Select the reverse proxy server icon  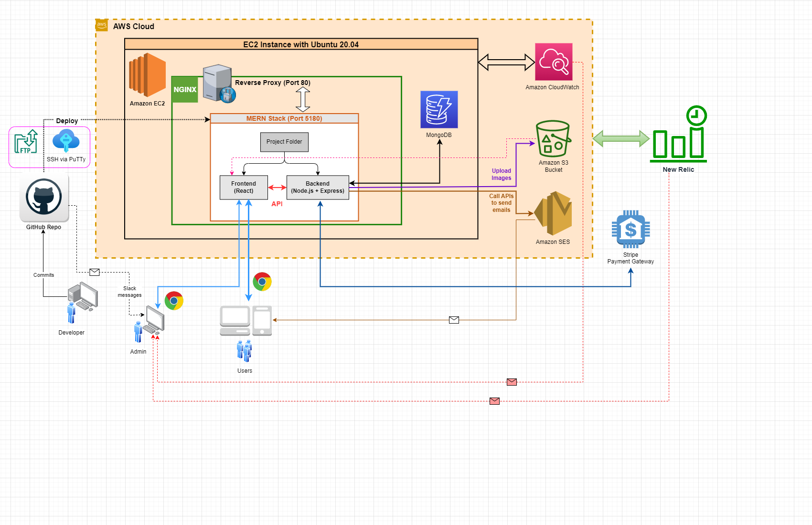pyautogui.click(x=219, y=84)
